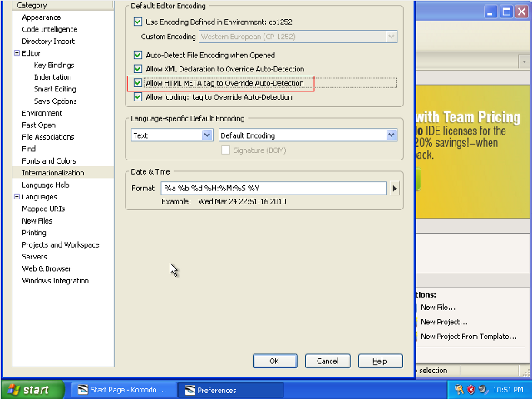Toggle Use Encoding Defined in Environment checkbox
Image resolution: width=532 pixels, height=399 pixels.
pos(138,22)
